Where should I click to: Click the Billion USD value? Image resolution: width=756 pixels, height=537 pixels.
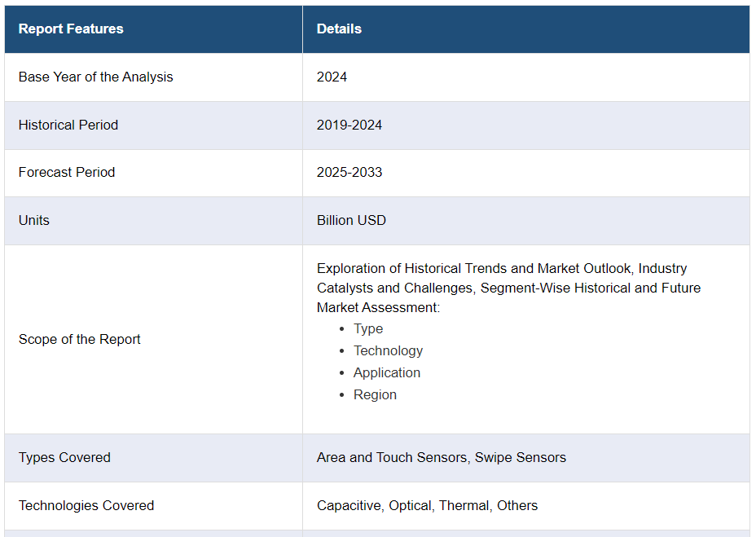tap(351, 221)
